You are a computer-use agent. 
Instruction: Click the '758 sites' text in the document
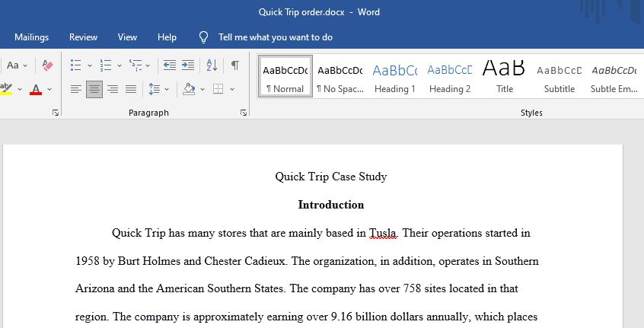[x=424, y=288]
